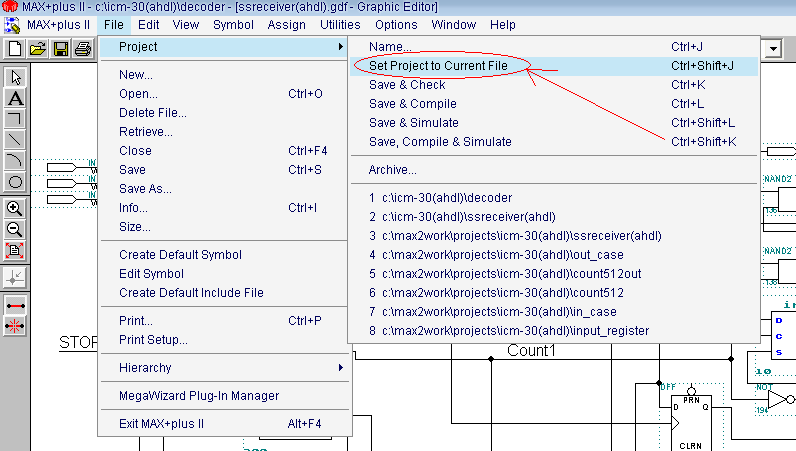The height and width of the screenshot is (451, 796).
Task: Open the Options menu
Action: point(396,25)
